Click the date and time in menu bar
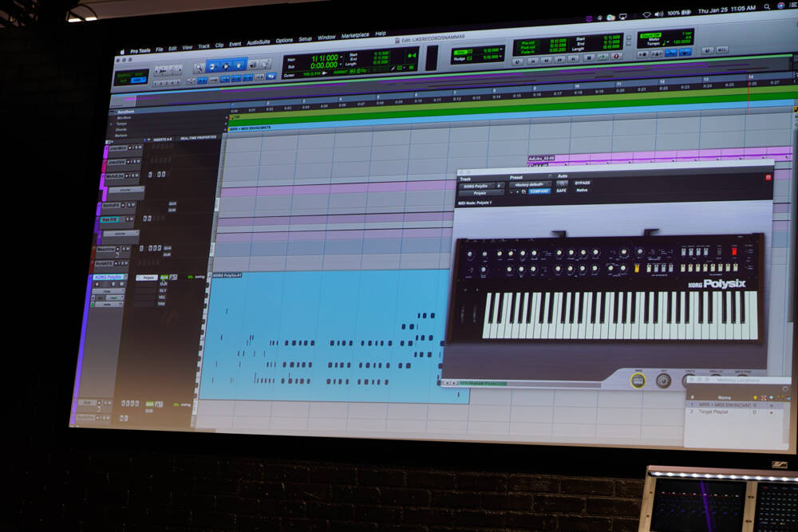Screen dimensions: 798x532 pyautogui.click(x=726, y=10)
